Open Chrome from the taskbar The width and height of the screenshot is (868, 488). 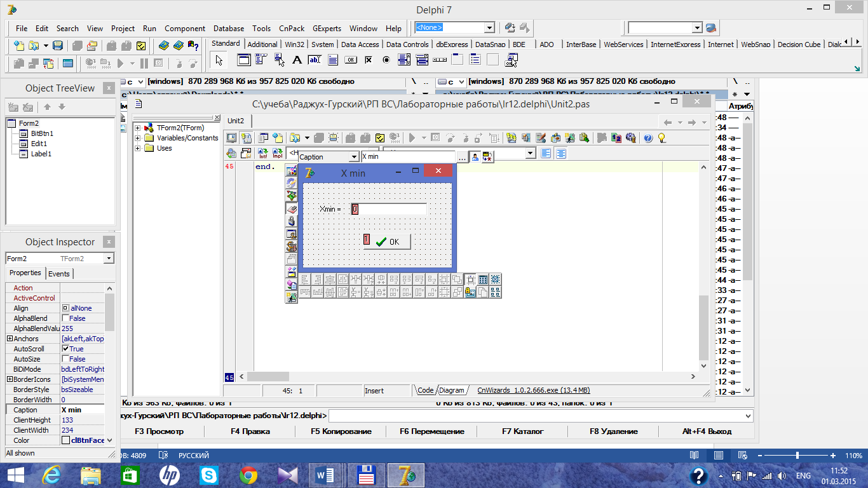click(248, 475)
